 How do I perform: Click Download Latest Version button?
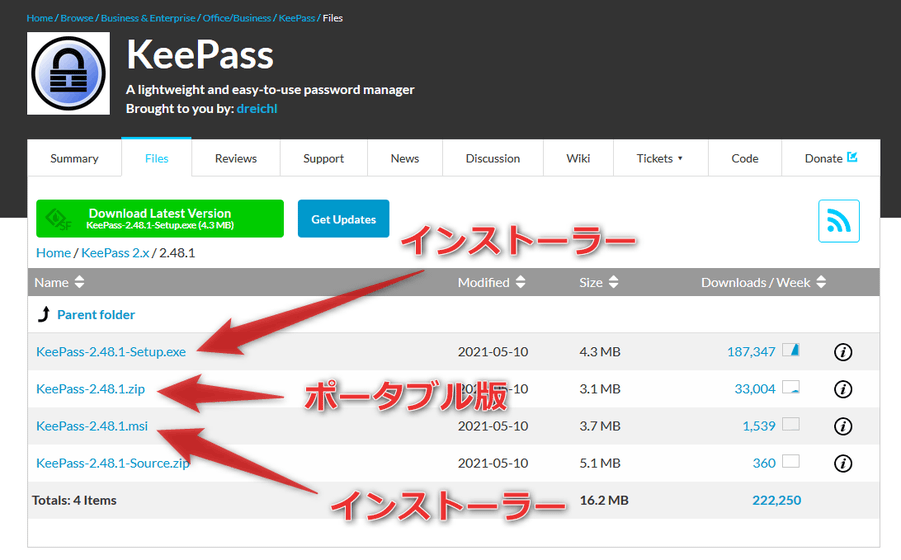point(160,218)
